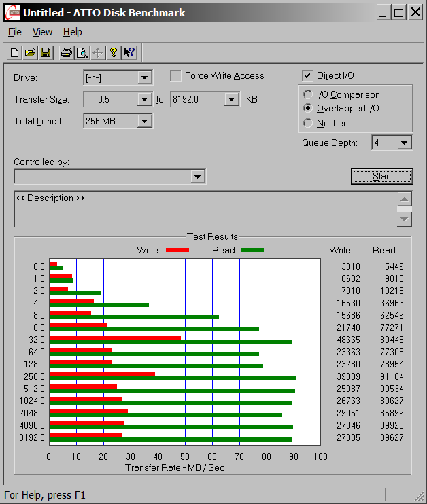
Task: Click the New document toolbar icon
Action: pos(14,52)
